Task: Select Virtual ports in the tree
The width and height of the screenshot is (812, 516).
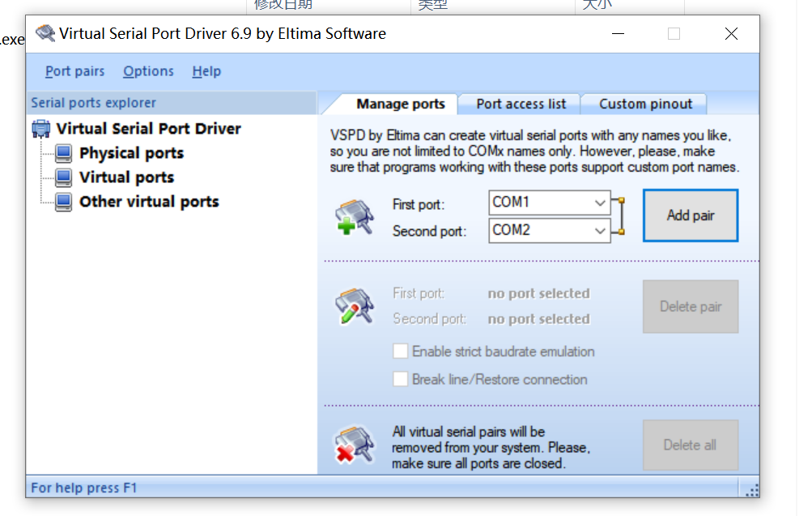Action: [x=127, y=177]
